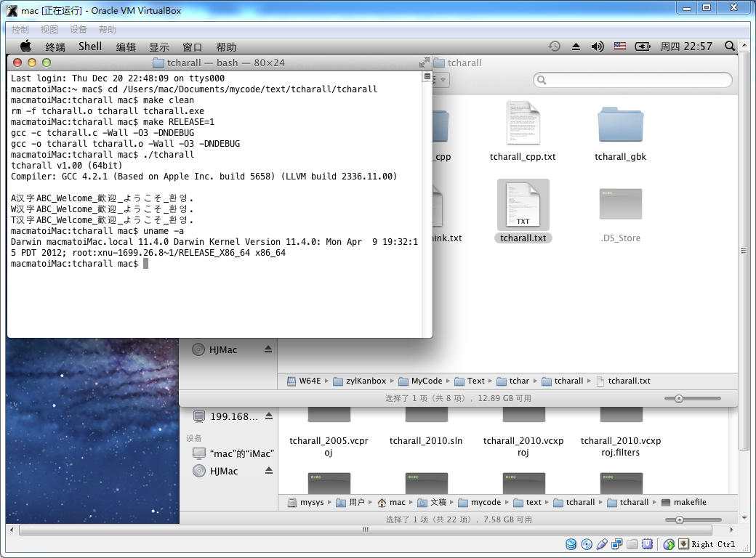
Task: Enter full screen in the Terminal window
Action: (x=425, y=62)
